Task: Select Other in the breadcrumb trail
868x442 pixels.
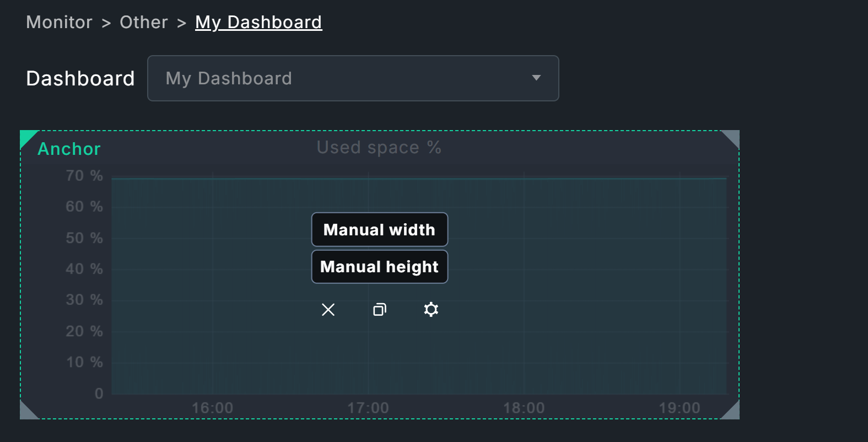Action: click(x=144, y=22)
